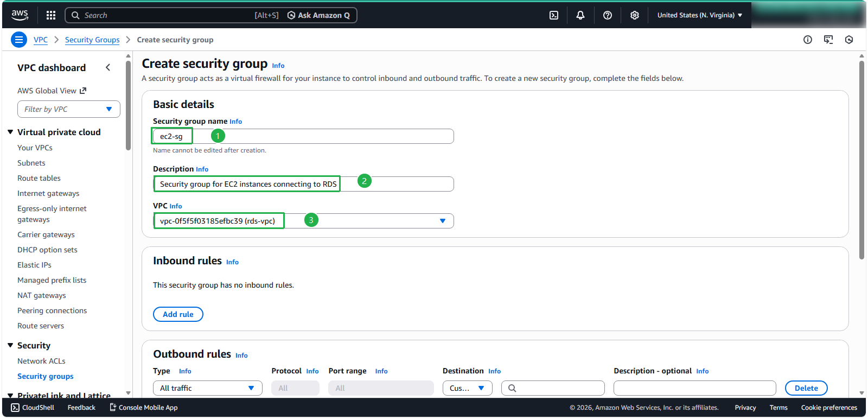Click Info link beside VPC label
This screenshot has width=868, height=419.
click(x=175, y=206)
